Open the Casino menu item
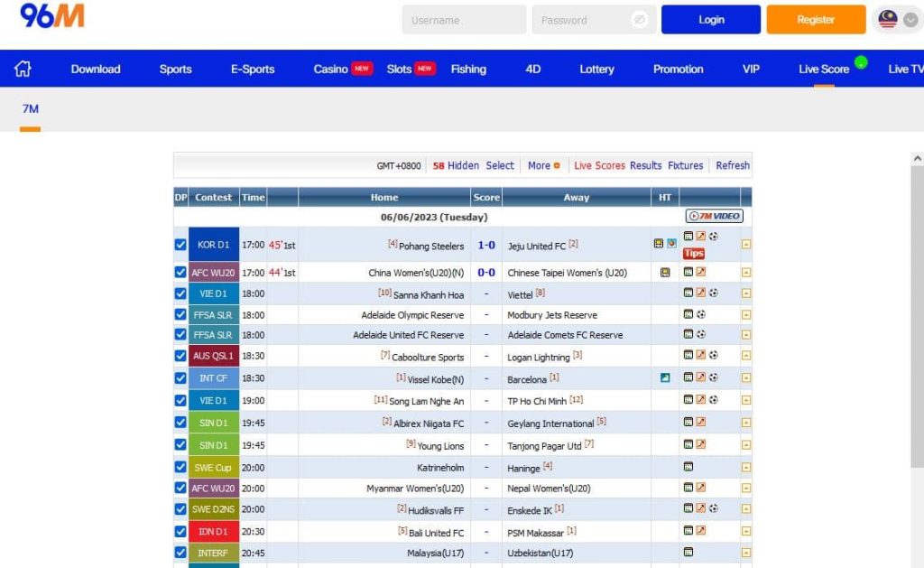Image resolution: width=924 pixels, height=568 pixels. 330,69
